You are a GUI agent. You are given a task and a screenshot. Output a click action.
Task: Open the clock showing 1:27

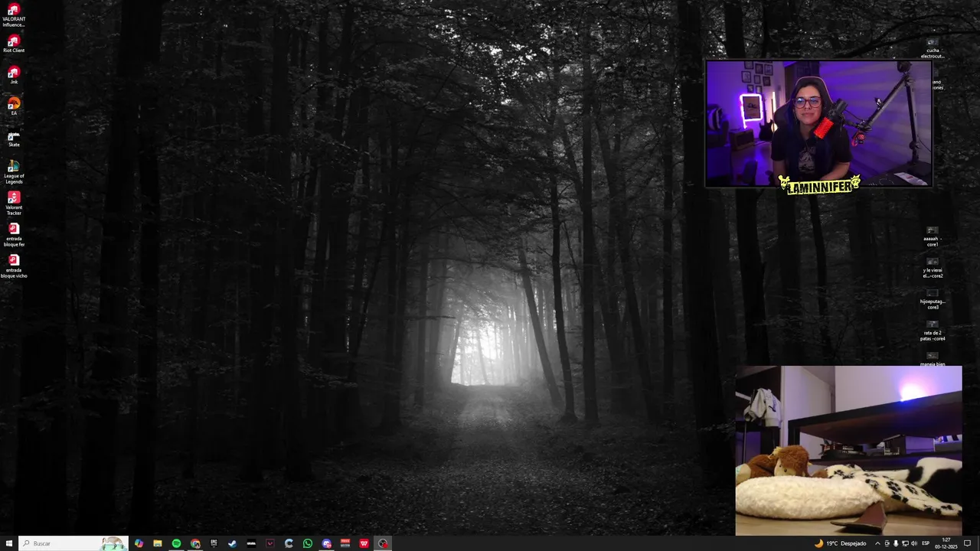[946, 543]
